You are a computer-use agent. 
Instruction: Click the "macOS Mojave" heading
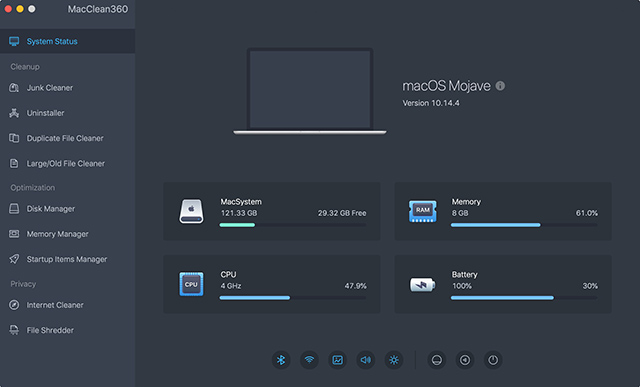(446, 86)
